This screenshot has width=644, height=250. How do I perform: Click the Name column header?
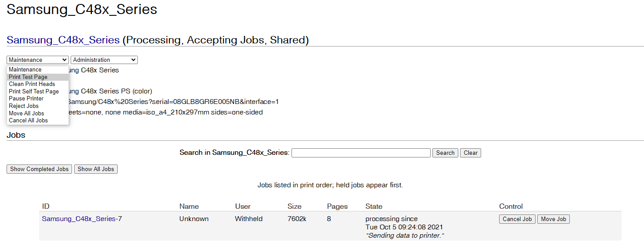point(189,206)
